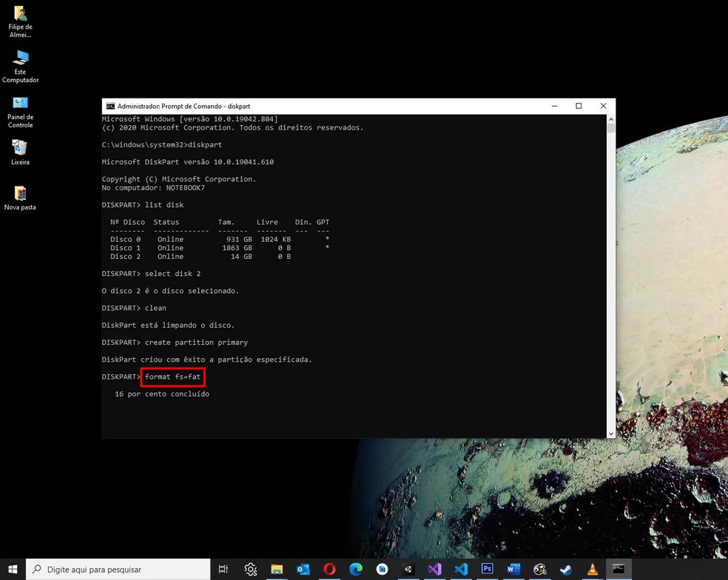Click the 'Disco 2' row in disk list
The image size is (728, 580).
point(200,256)
